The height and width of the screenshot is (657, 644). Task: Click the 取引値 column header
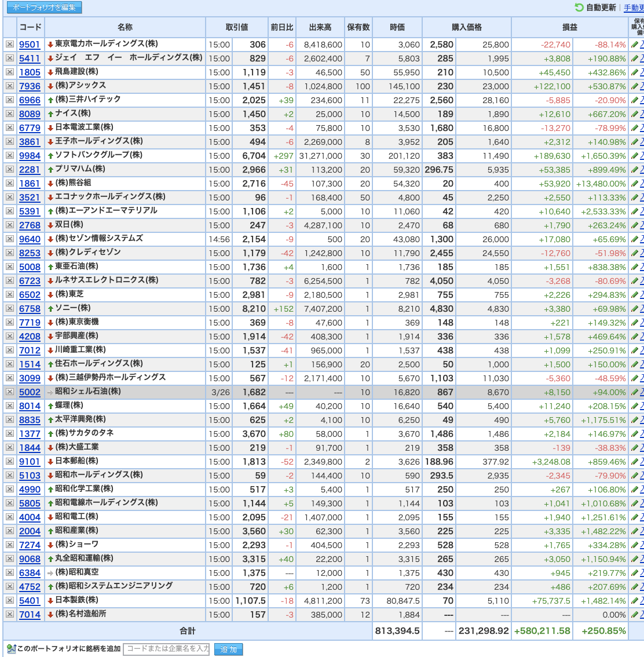[237, 27]
